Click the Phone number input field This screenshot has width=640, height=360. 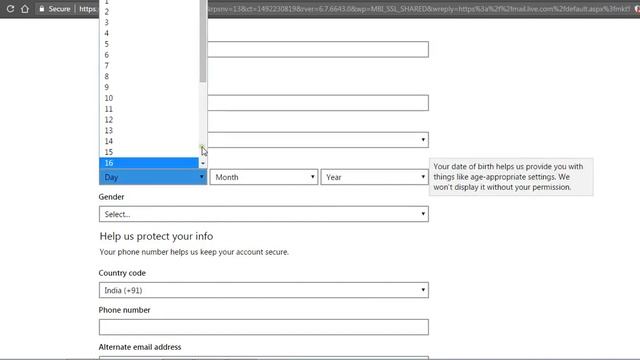(264, 327)
